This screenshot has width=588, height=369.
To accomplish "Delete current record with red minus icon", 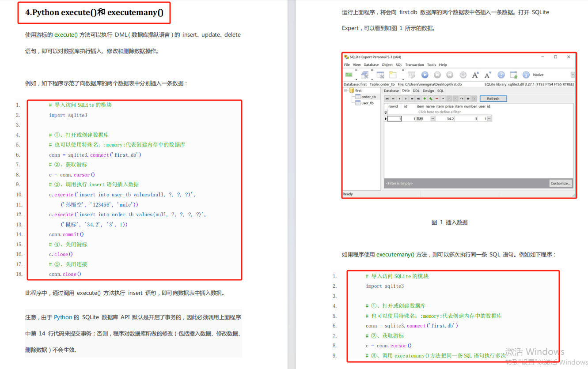I will (x=436, y=98).
